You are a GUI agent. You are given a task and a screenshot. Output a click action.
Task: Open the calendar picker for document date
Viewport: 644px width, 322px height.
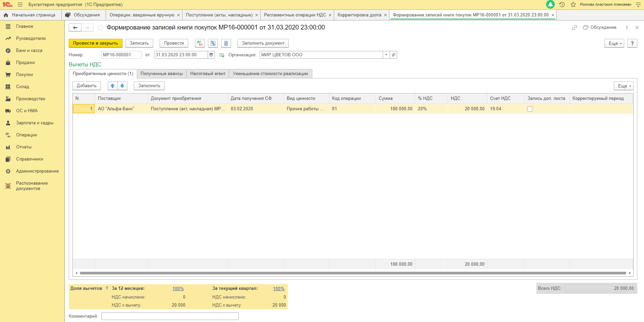[211, 55]
